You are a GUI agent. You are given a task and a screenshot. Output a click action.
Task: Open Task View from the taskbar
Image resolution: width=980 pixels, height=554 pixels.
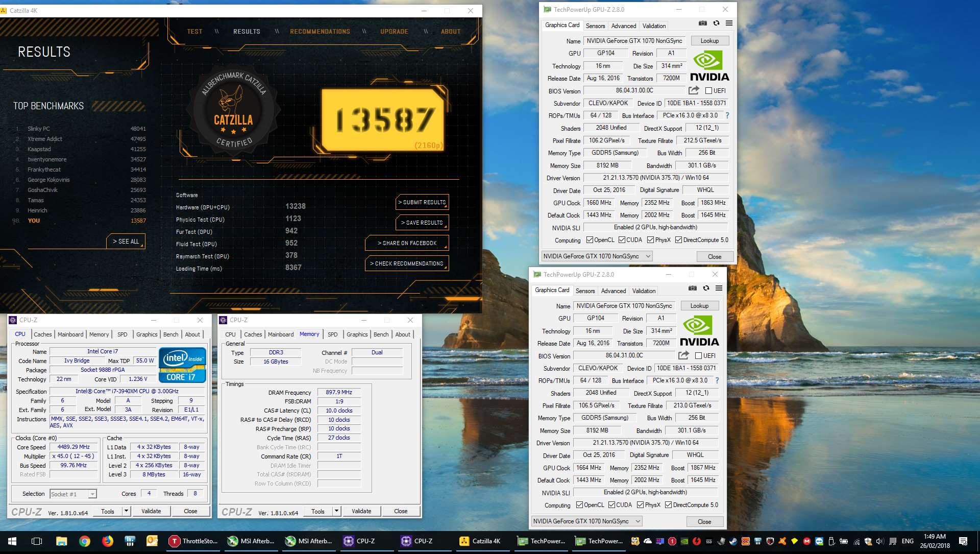point(37,541)
